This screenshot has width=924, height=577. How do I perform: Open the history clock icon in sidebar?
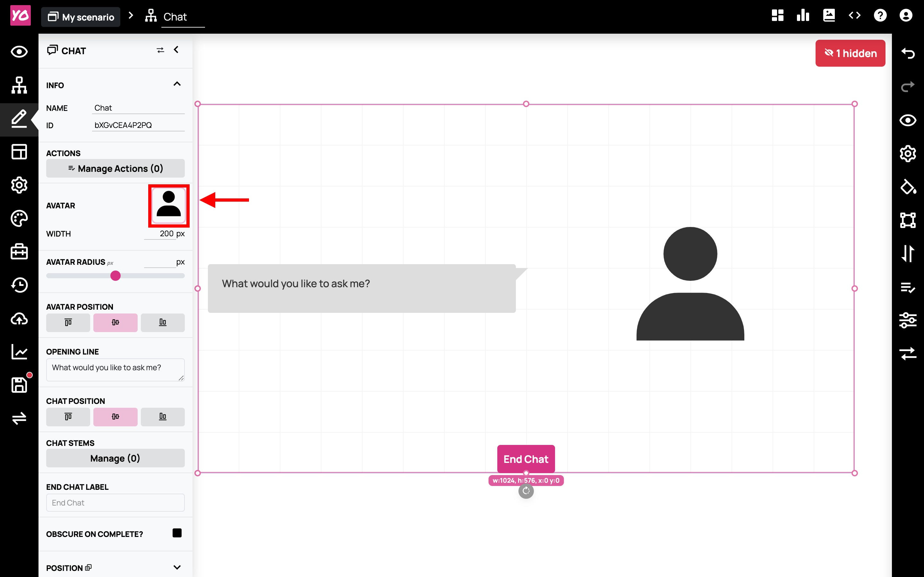point(19,285)
